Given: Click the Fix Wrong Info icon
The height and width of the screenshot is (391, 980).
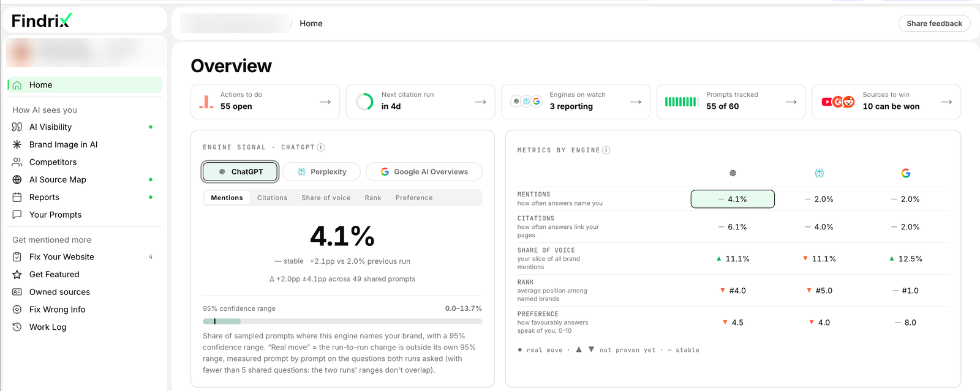Looking at the screenshot, I should click(17, 310).
